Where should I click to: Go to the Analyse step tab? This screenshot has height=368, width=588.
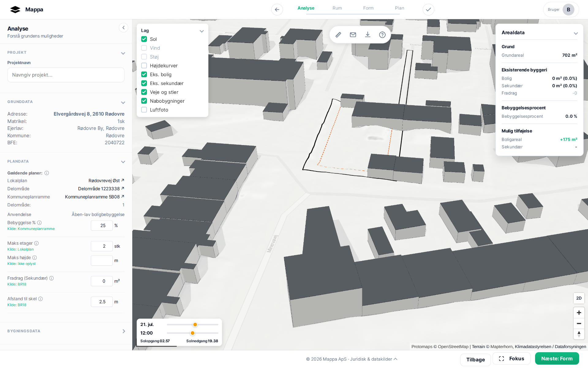306,8
